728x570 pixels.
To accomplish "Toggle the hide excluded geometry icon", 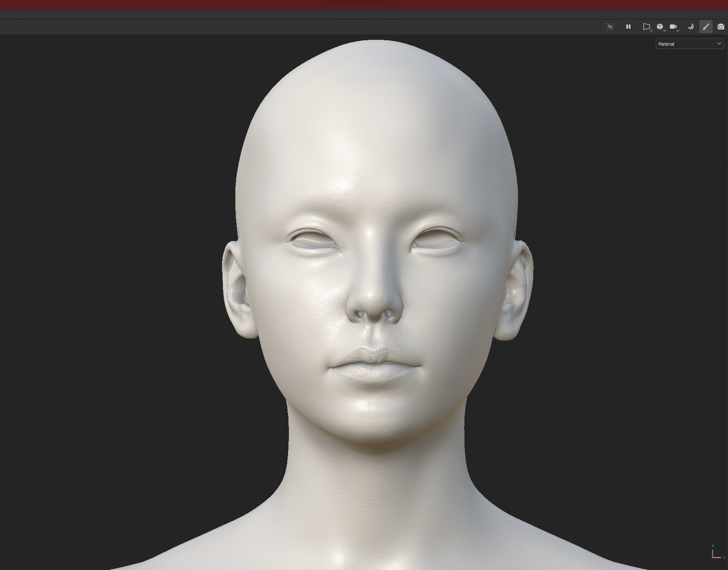I will pos(610,27).
